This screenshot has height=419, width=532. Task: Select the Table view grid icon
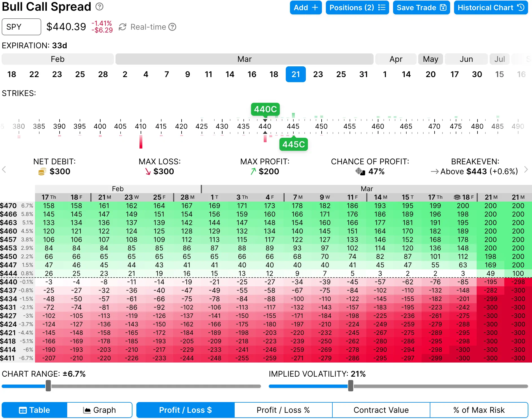tap(22, 410)
